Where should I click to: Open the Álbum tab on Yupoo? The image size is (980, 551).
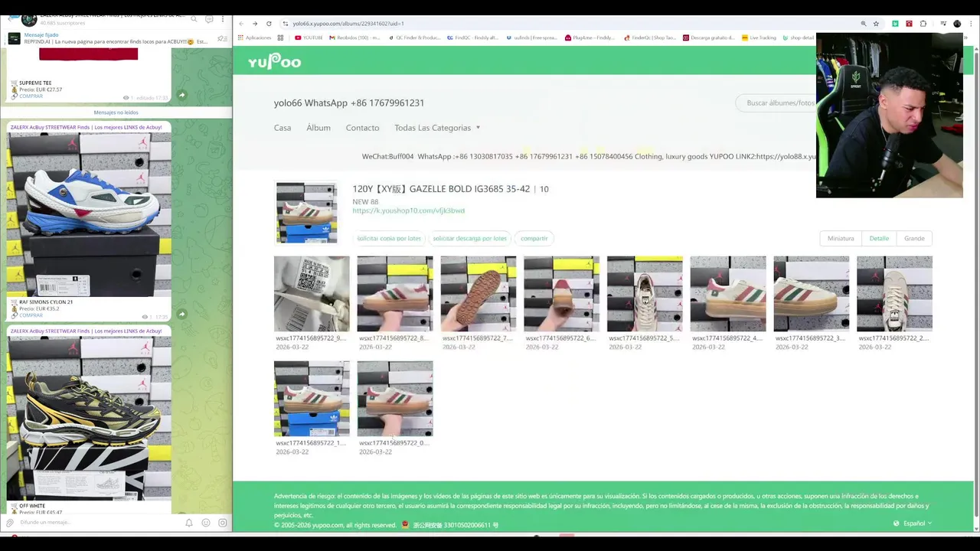pyautogui.click(x=318, y=128)
